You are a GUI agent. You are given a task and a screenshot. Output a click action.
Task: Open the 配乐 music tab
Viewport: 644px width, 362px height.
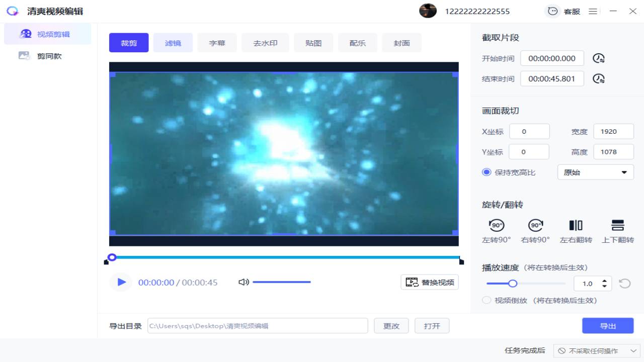(357, 43)
